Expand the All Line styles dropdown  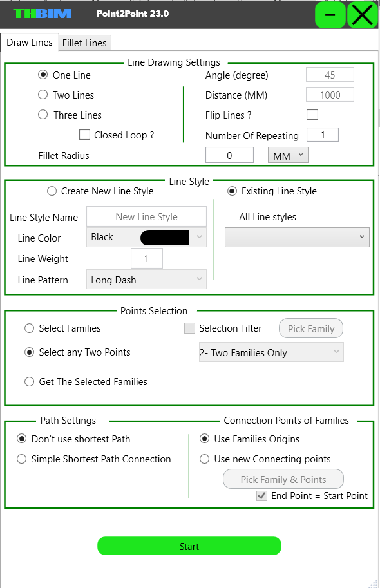297,237
